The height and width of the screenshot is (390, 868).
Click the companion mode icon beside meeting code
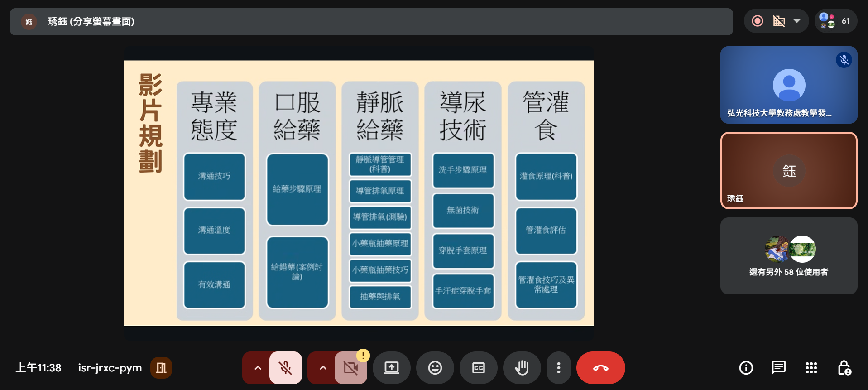[161, 368]
